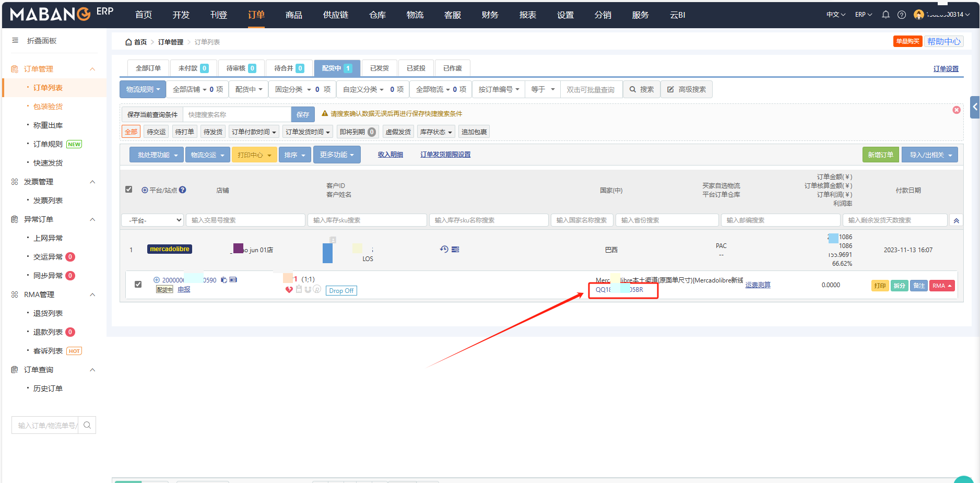Screen dimensions: 980x483
Task: Open the 中文 language dropdown
Action: 836,15
